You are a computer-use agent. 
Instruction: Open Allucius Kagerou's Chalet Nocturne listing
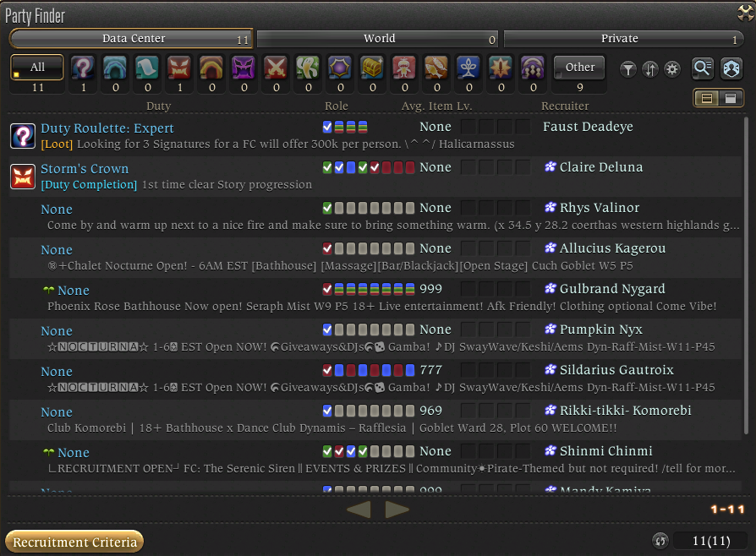375,257
